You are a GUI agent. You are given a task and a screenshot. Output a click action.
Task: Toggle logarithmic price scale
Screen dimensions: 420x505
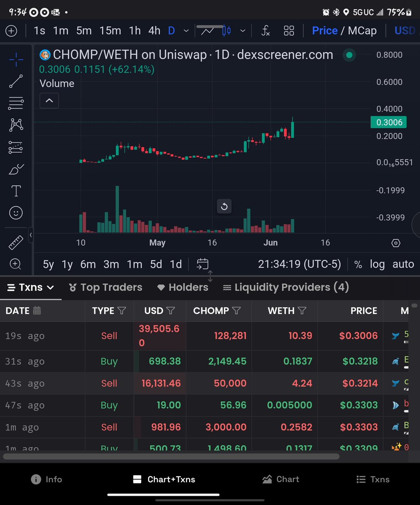coord(377,264)
